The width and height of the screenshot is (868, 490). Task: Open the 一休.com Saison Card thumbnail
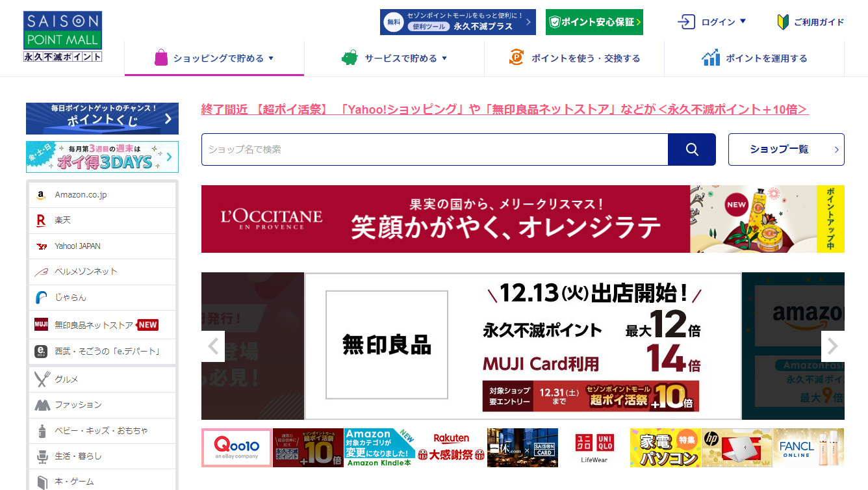(522, 448)
